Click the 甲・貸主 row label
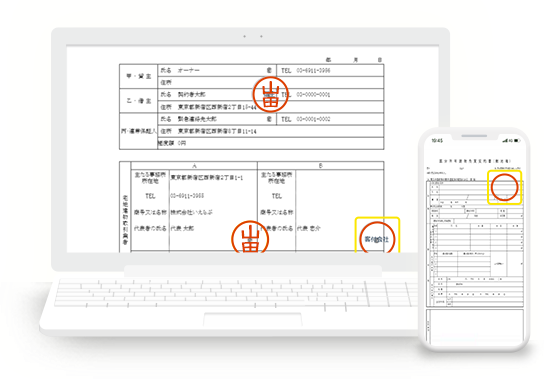Viewport: 544px width, 379px height. coord(138,76)
